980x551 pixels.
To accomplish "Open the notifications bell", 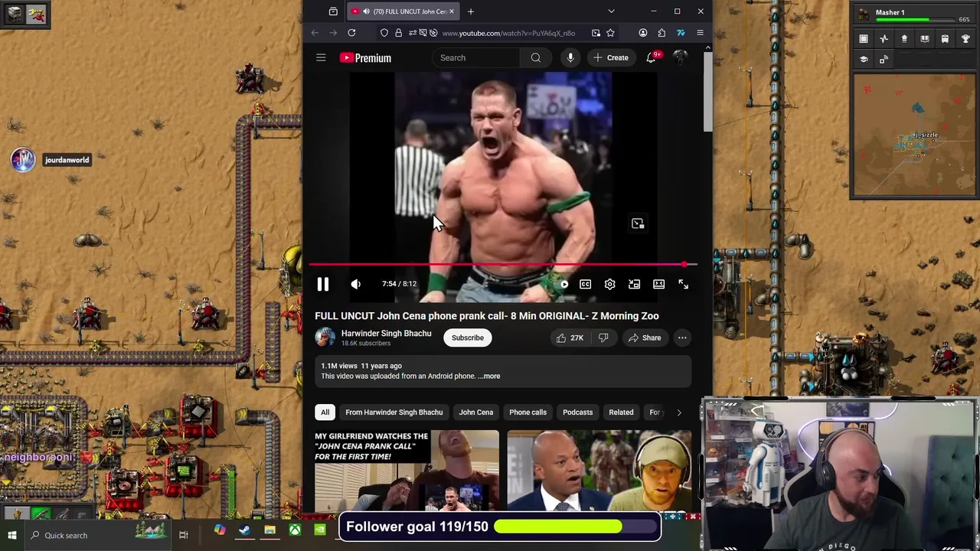I will pyautogui.click(x=651, y=57).
